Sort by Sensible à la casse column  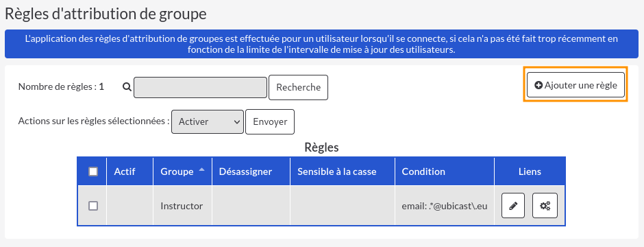pos(337,172)
